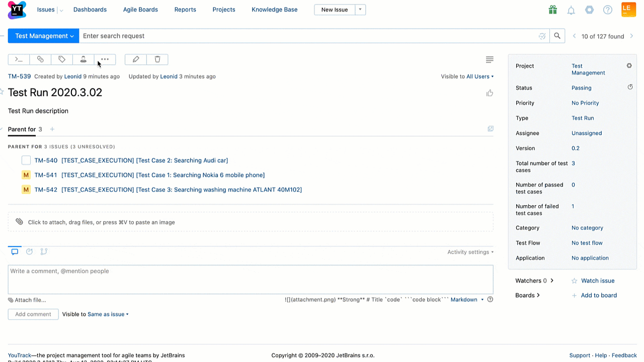The height and width of the screenshot is (362, 644).
Task: Open Projects menu
Action: (x=224, y=10)
